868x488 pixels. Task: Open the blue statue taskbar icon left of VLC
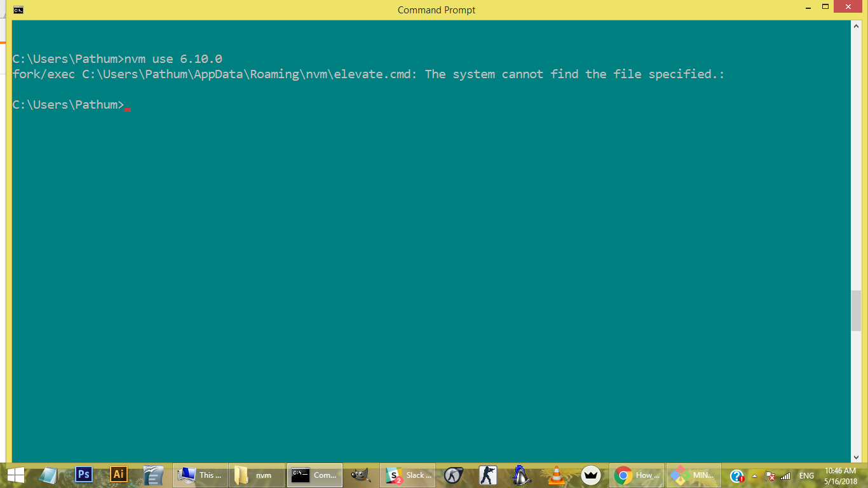(522, 475)
